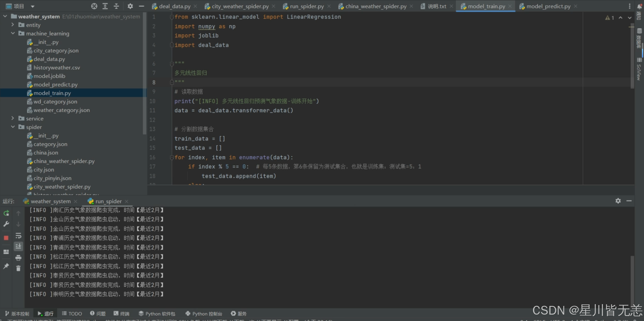Switch to deal_data.py editor tab

(175, 6)
